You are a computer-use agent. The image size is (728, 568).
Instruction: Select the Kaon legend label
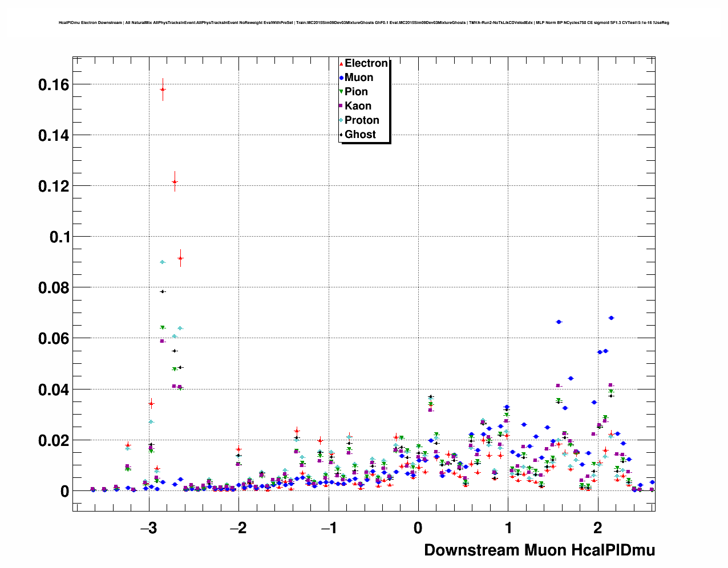[x=358, y=106]
